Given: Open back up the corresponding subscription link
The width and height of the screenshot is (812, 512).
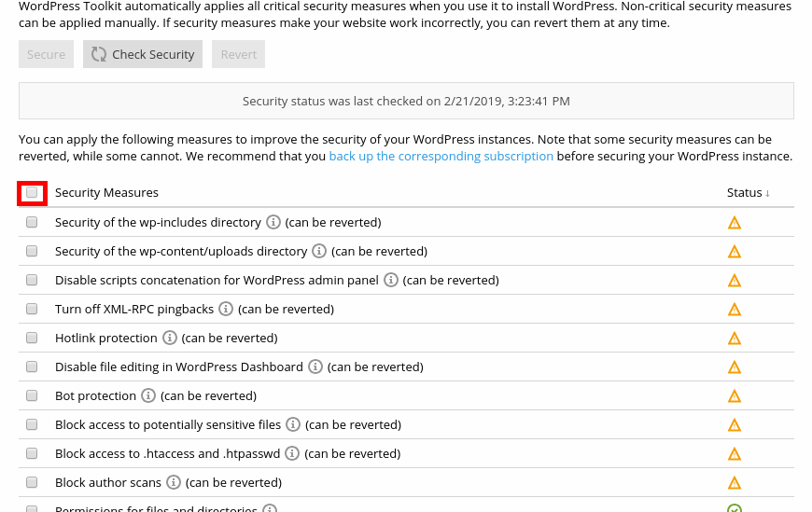Looking at the screenshot, I should pos(441,157).
